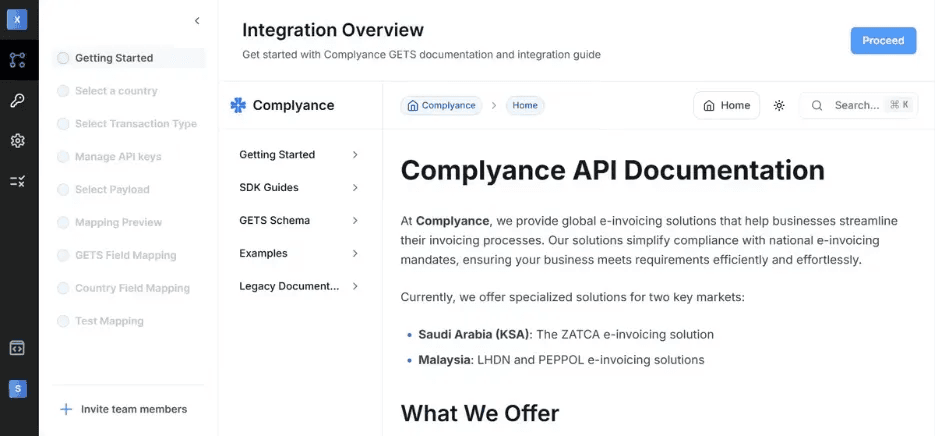
Task: Select the Getting Started step circle
Action: pyautogui.click(x=64, y=58)
